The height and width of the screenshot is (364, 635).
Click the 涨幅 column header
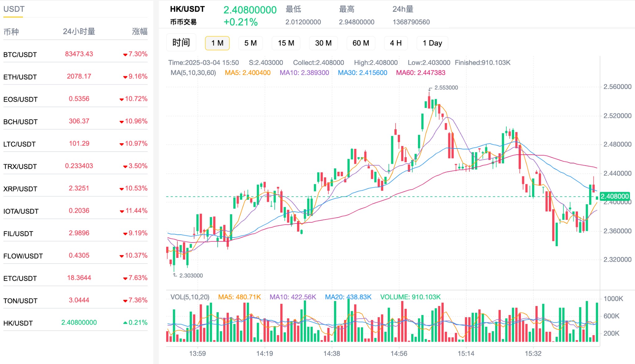[x=140, y=31]
